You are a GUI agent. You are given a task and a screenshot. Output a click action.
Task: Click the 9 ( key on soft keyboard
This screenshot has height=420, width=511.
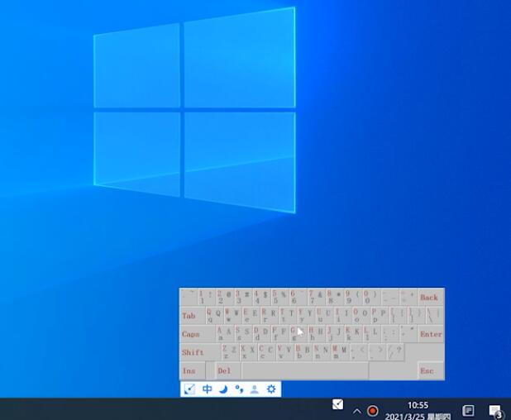(x=353, y=297)
